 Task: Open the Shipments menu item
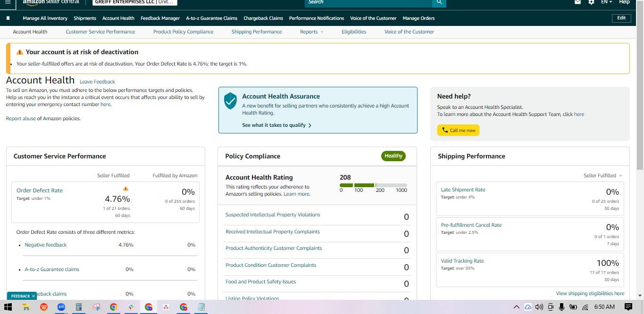click(85, 18)
